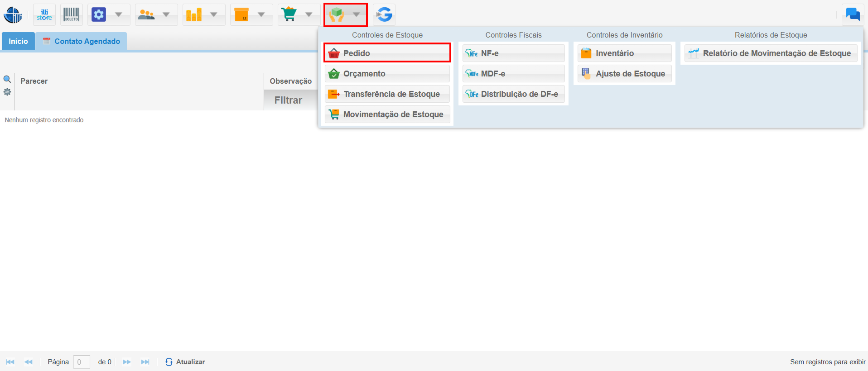Viewport: 868px width, 371px height.
Task: Go to the last page arrow
Action: click(x=145, y=362)
